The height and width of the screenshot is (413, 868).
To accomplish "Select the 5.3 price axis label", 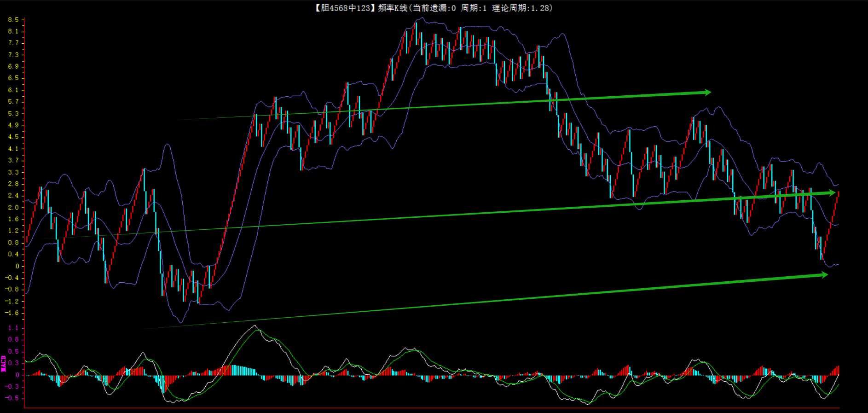I will pyautogui.click(x=13, y=113).
